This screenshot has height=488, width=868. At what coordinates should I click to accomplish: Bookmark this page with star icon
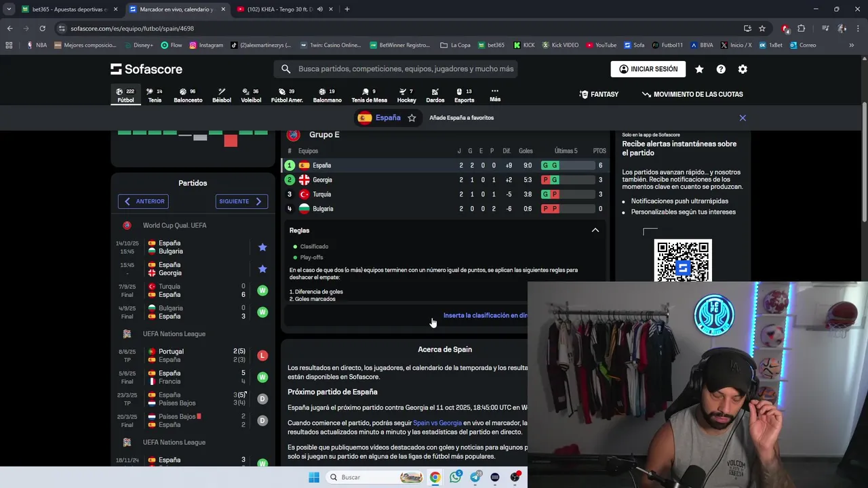click(x=762, y=28)
